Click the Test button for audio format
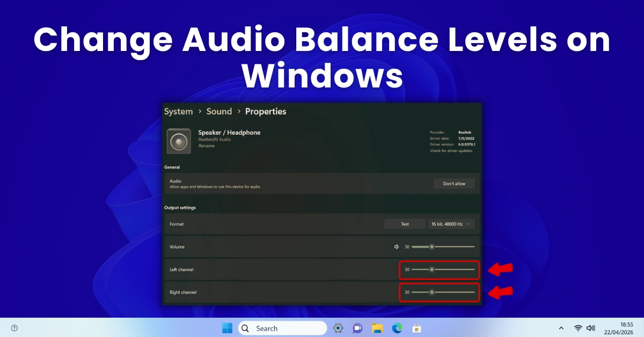 click(405, 224)
